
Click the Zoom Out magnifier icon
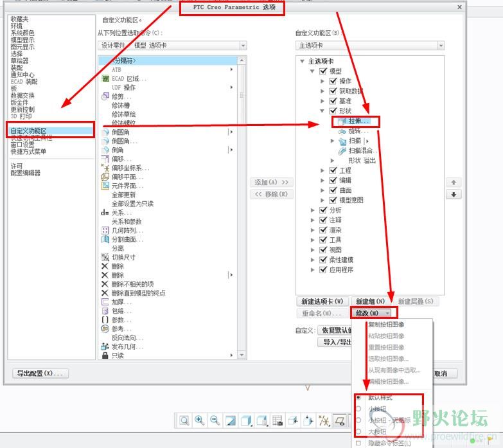(x=215, y=420)
